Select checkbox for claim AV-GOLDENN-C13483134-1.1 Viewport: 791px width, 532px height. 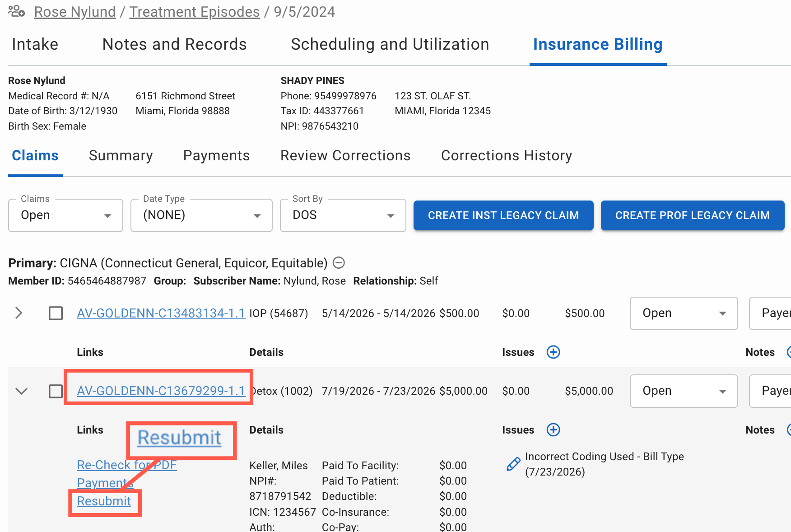point(56,313)
